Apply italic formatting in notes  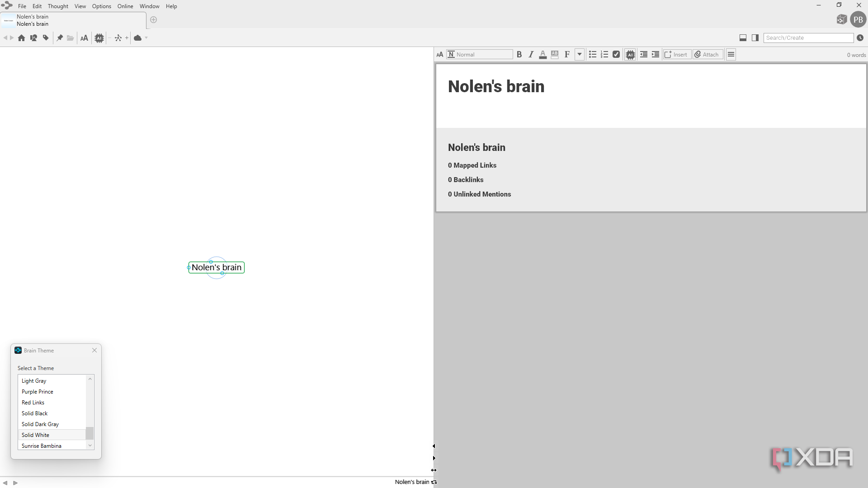(x=531, y=55)
